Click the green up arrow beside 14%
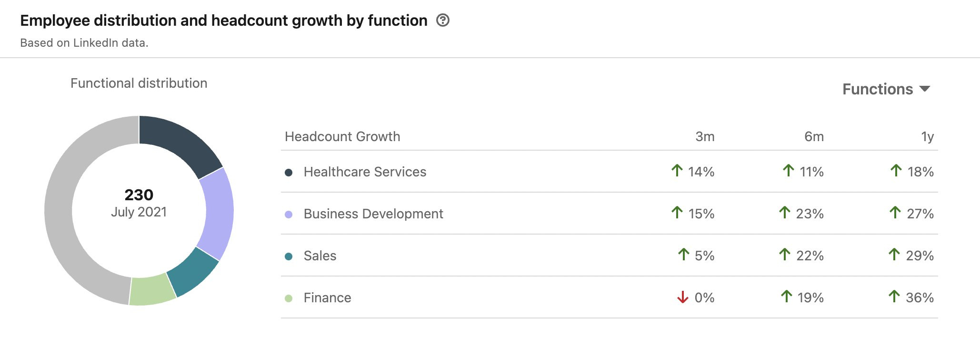This screenshot has width=980, height=349. coord(677,170)
